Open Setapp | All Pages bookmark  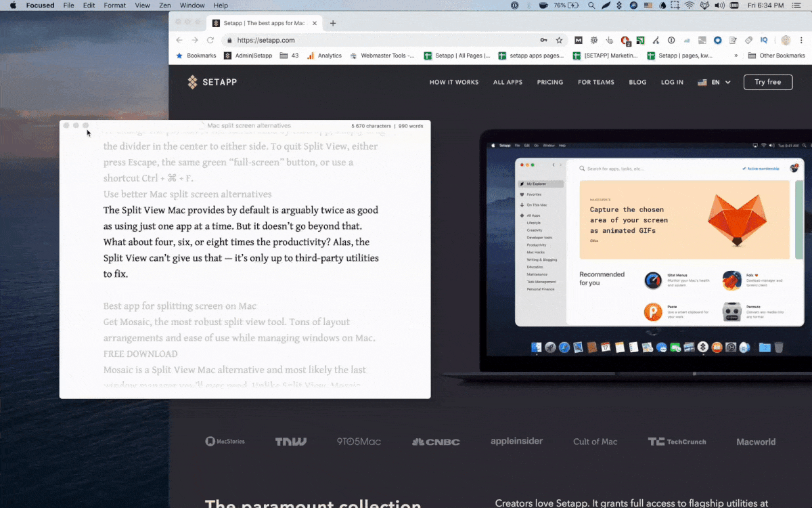coord(457,56)
